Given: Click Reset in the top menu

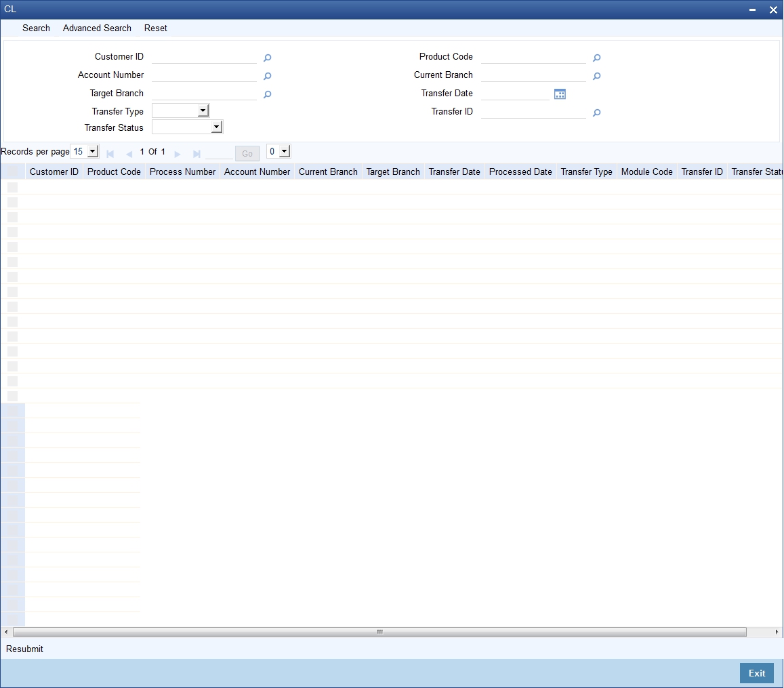Looking at the screenshot, I should (155, 28).
